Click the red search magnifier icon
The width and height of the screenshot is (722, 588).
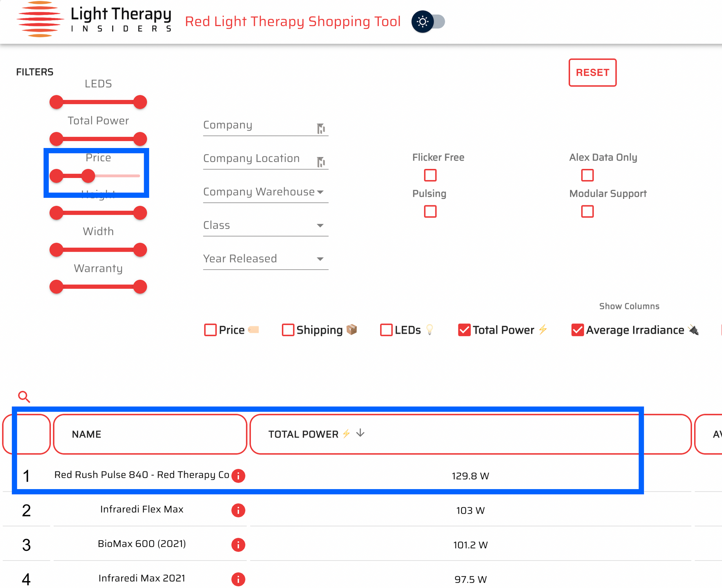click(x=24, y=397)
